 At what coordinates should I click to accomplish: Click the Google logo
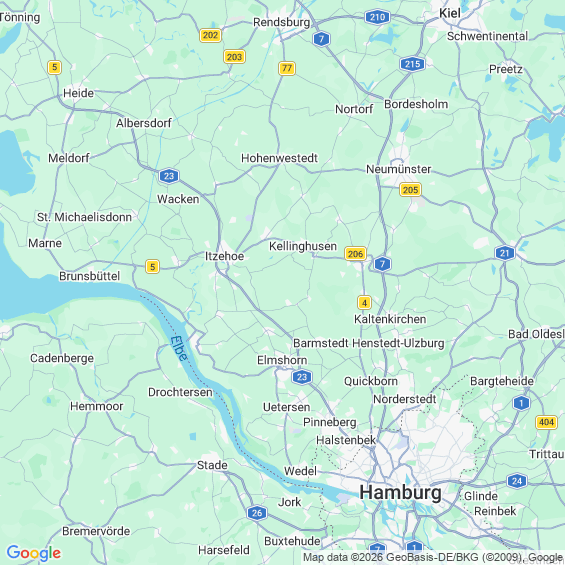coord(34,553)
